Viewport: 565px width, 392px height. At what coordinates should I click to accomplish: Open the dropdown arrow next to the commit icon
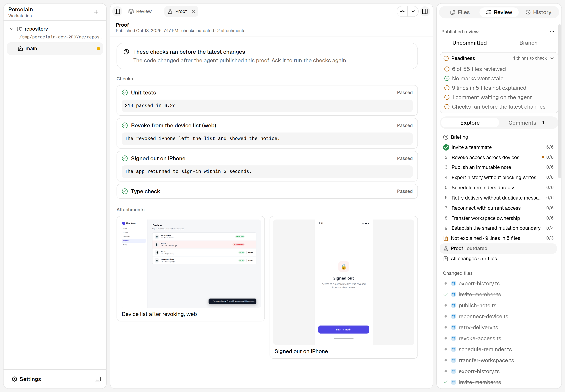pos(413,11)
